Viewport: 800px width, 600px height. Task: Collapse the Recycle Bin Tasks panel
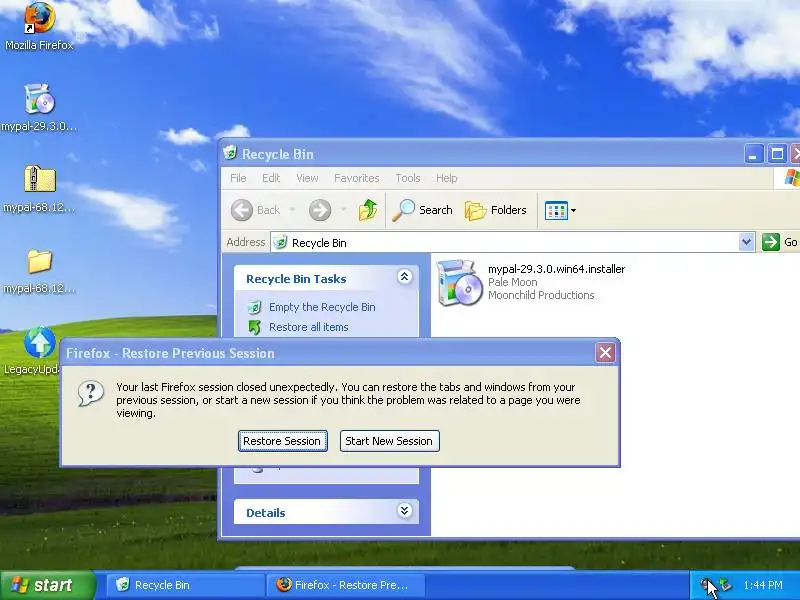click(405, 277)
